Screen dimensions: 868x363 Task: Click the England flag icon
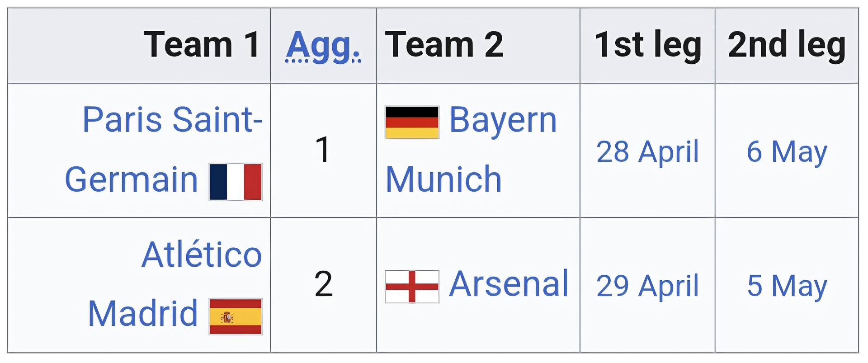(x=411, y=287)
